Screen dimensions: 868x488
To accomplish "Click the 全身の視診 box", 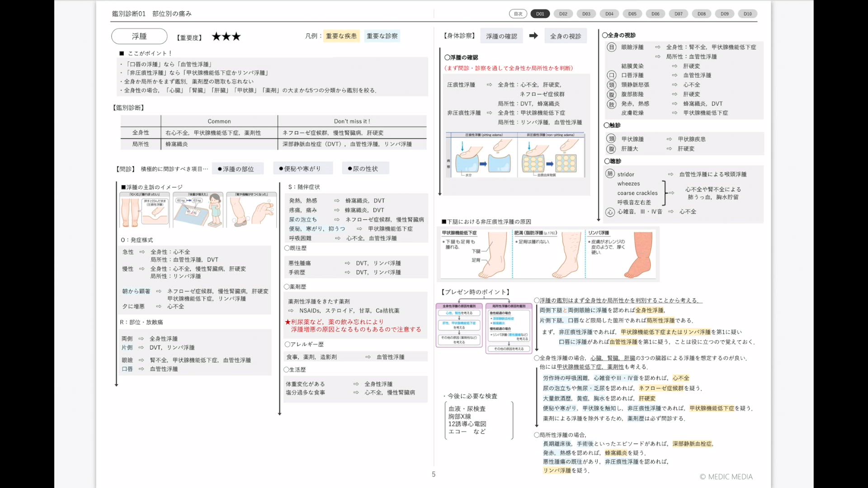I will [565, 36].
